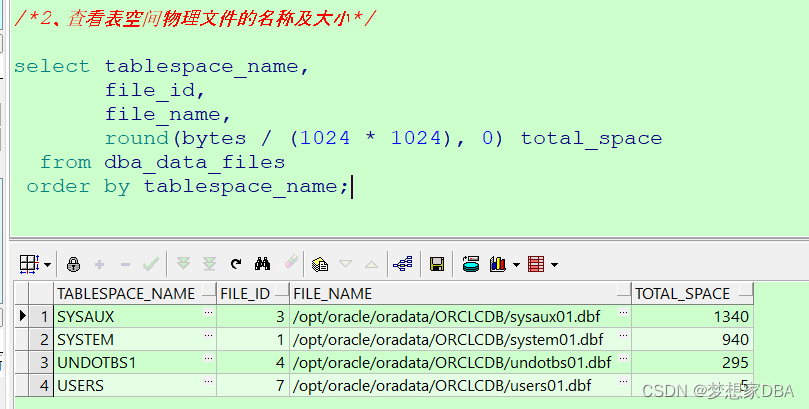Viewport: 809px width, 409px height.
Task: Click the TABLESPACE_NAME header sort marker
Action: (209, 291)
